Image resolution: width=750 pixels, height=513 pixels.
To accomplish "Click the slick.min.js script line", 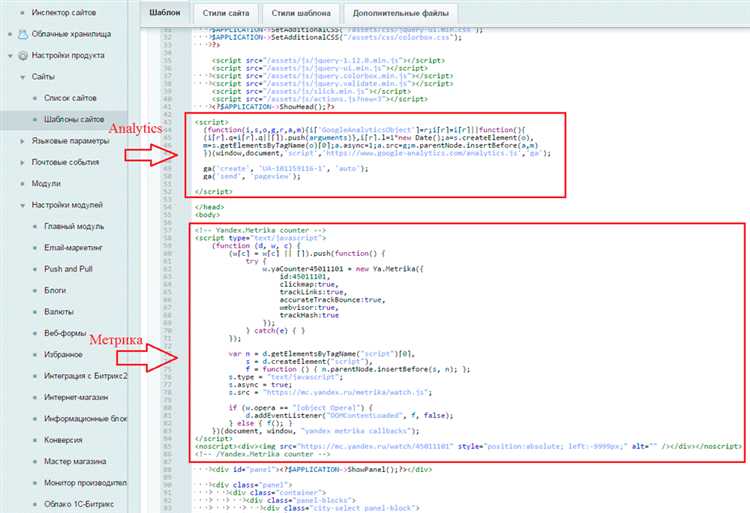I will click(x=311, y=91).
